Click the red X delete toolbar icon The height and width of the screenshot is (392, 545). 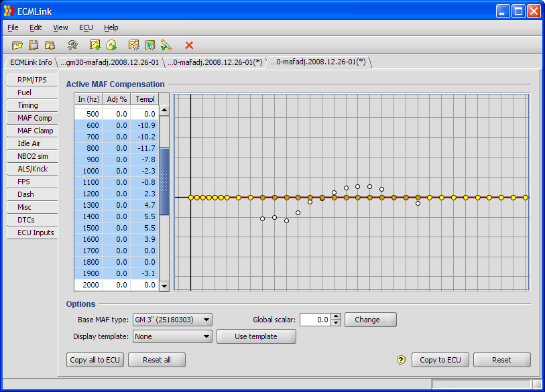pos(189,45)
